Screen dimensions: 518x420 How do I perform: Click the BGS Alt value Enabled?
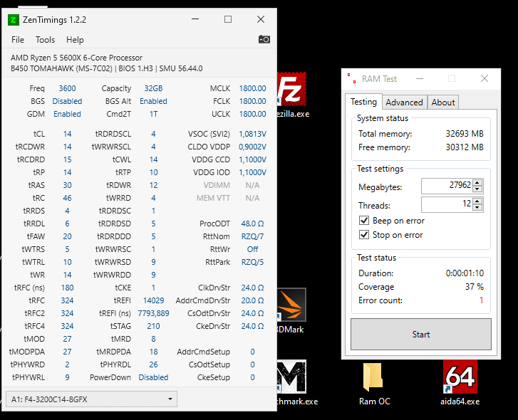[153, 101]
